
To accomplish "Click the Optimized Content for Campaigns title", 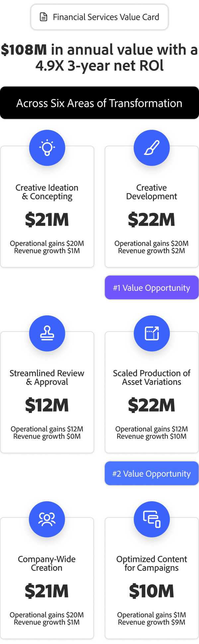I will [152, 563].
